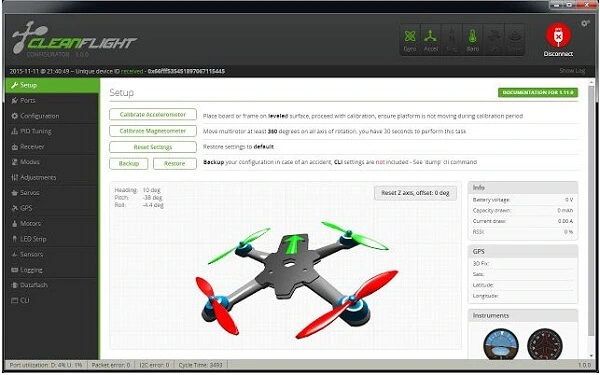The image size is (600, 375).
Task: Open the Dataflash tab
Action: tap(52, 285)
